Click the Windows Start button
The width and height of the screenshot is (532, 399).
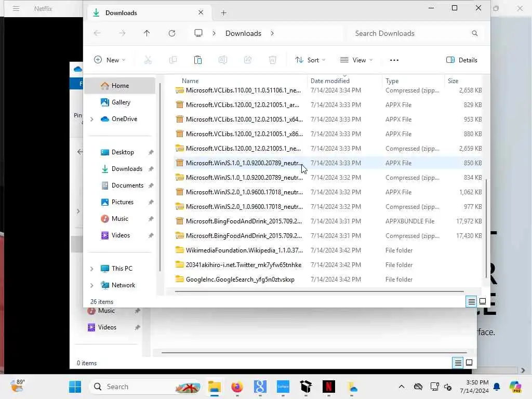tap(75, 387)
